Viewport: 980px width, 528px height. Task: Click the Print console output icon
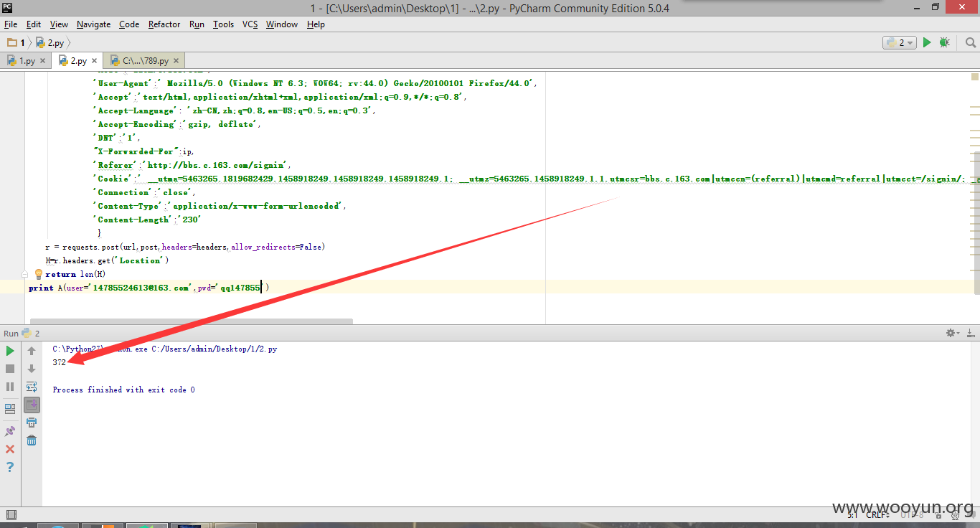coord(32,423)
